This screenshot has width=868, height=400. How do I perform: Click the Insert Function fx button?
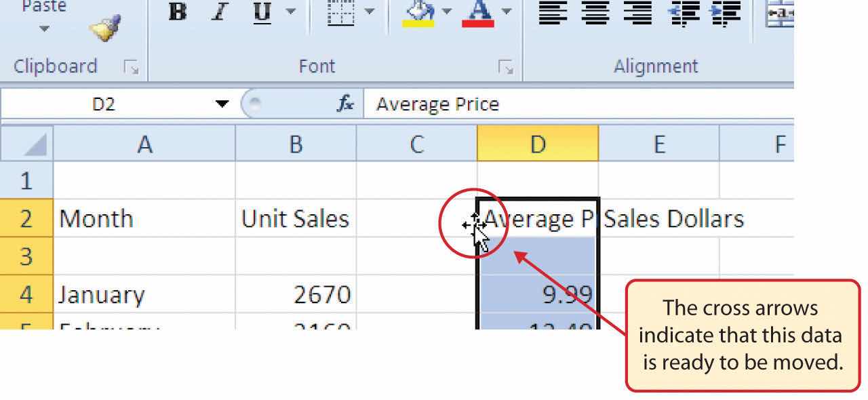pos(345,104)
